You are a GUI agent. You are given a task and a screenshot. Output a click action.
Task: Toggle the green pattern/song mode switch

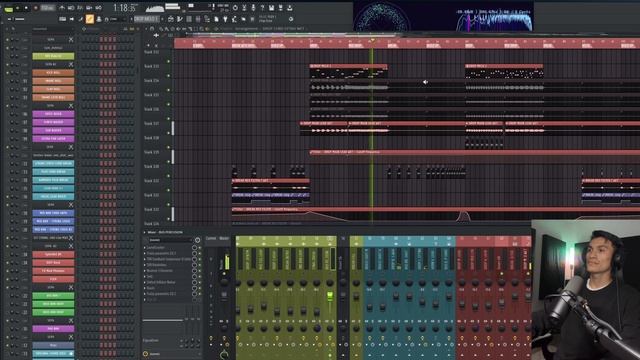(9, 8)
